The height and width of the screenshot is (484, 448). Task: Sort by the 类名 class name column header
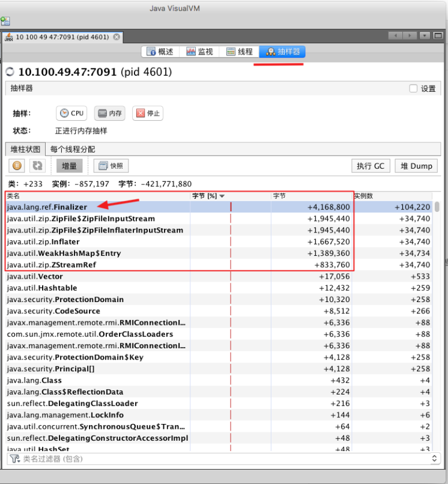97,196
